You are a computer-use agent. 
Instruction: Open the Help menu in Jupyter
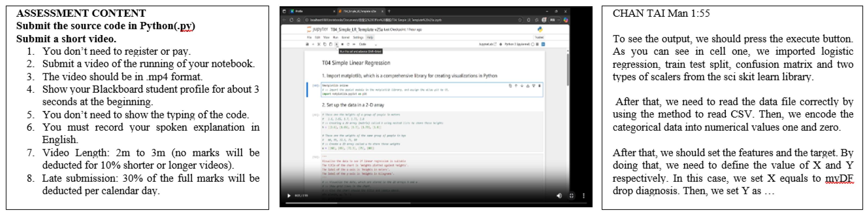pos(370,38)
